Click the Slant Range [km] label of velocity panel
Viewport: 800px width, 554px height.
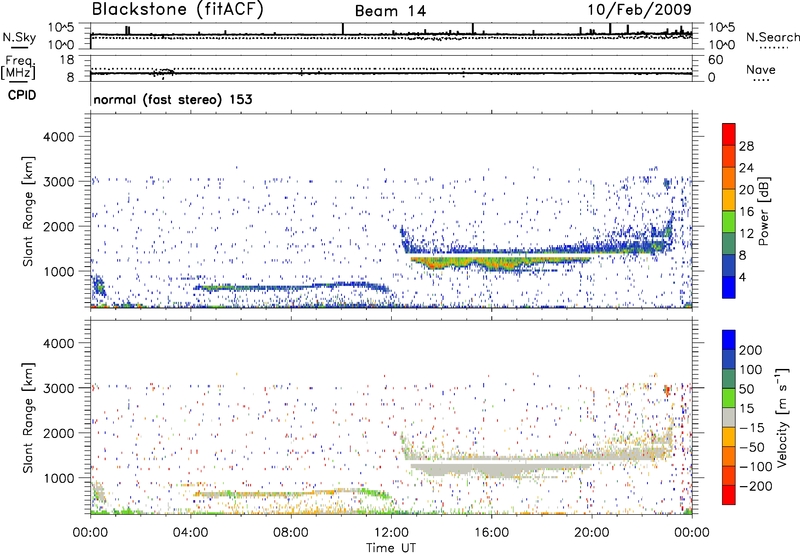28,418
